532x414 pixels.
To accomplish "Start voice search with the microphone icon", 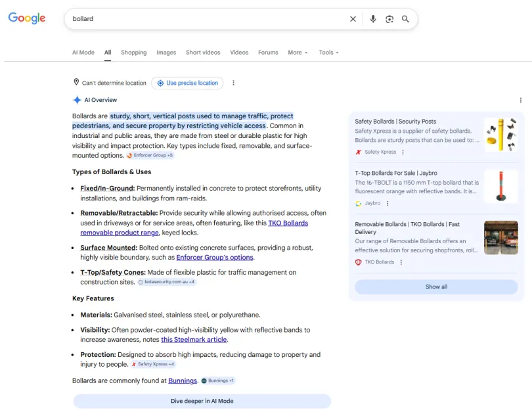I will pos(373,19).
